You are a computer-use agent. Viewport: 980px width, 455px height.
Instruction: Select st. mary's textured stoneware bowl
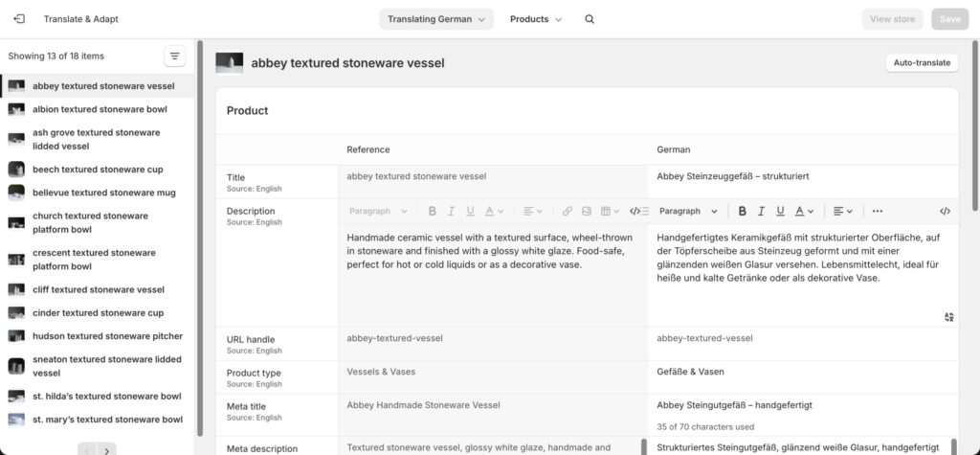[98, 420]
